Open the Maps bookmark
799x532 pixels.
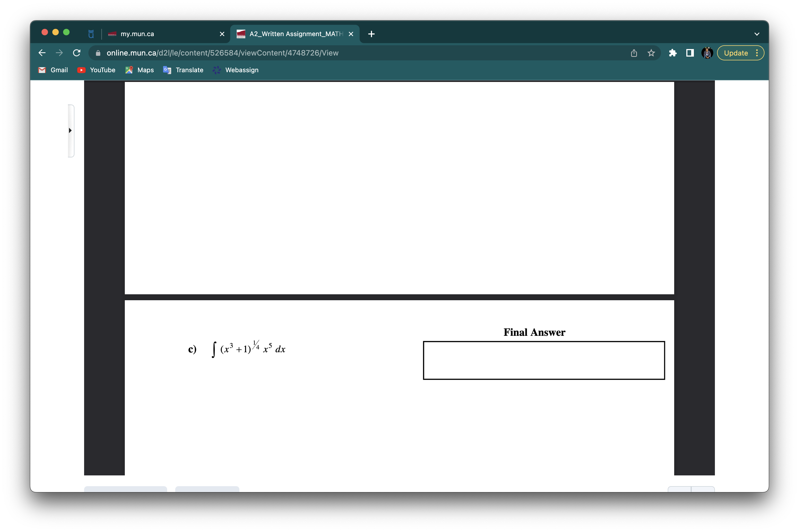click(x=139, y=70)
